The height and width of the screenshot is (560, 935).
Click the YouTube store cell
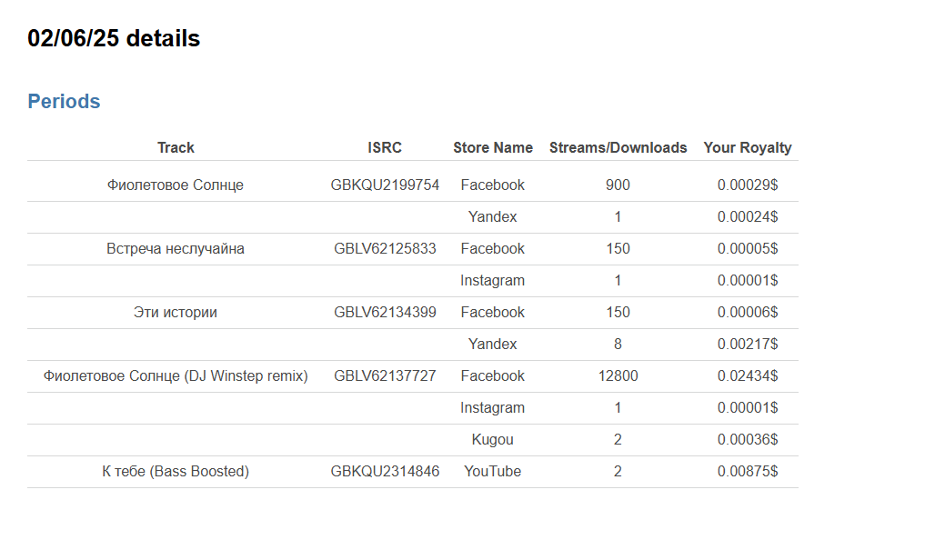pos(493,472)
